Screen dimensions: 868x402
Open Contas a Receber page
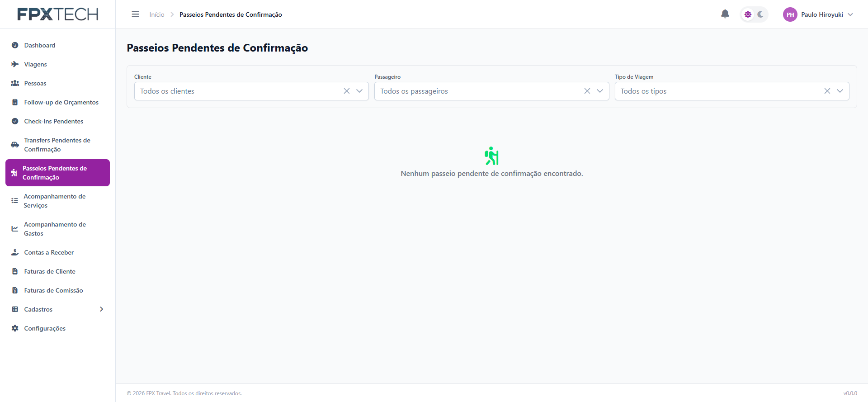57,252
